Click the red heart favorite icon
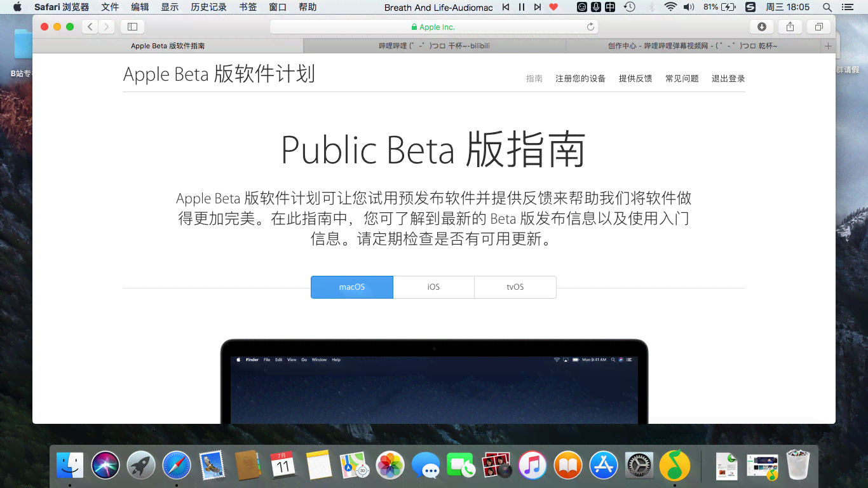This screenshot has width=868, height=488. 553,7
